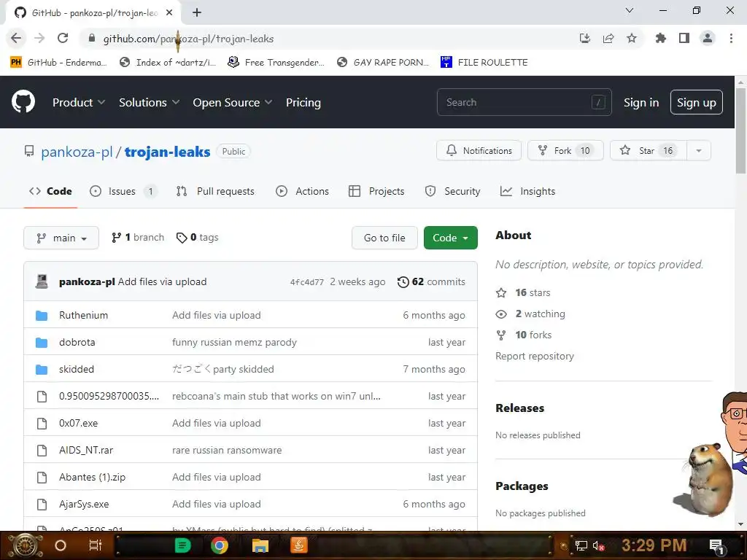This screenshot has height=560, width=747.
Task: Open the orange Sublime icon in taskbar
Action: coord(298,545)
